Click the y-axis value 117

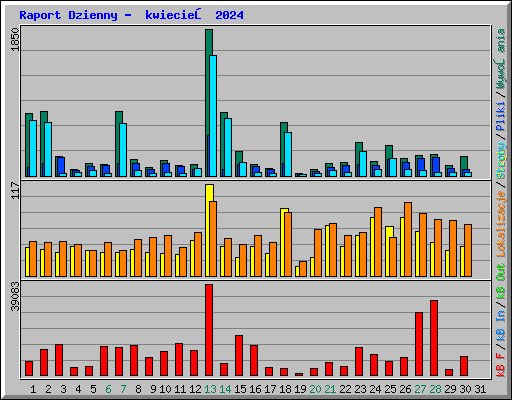click(15, 190)
